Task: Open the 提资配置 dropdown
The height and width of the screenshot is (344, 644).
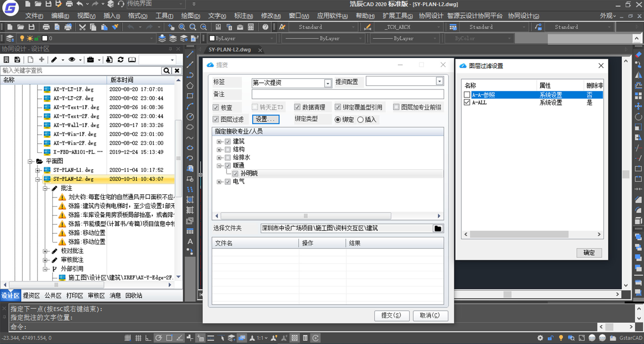Action: point(439,81)
